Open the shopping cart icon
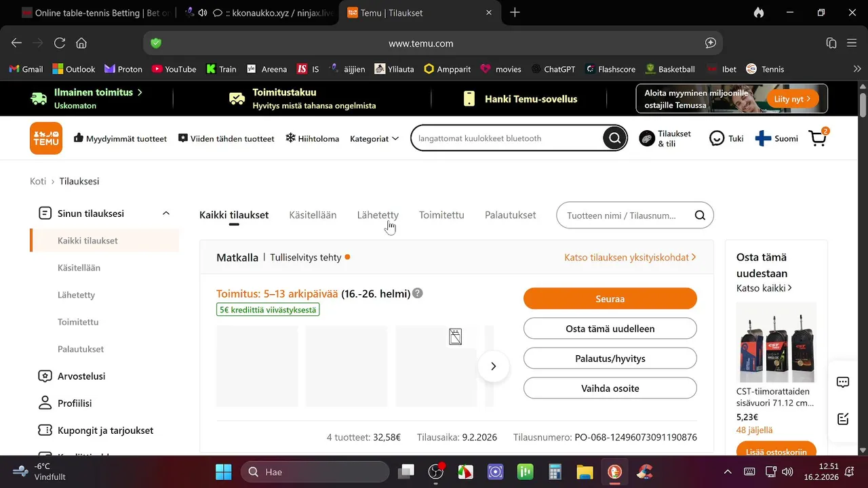Image resolution: width=868 pixels, height=488 pixels. point(818,138)
